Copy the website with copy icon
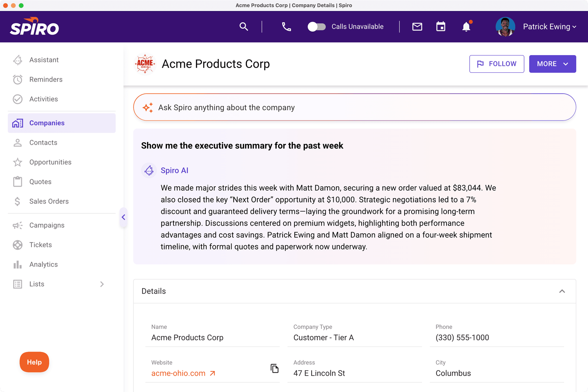Image resolution: width=588 pixels, height=392 pixels. (x=275, y=368)
